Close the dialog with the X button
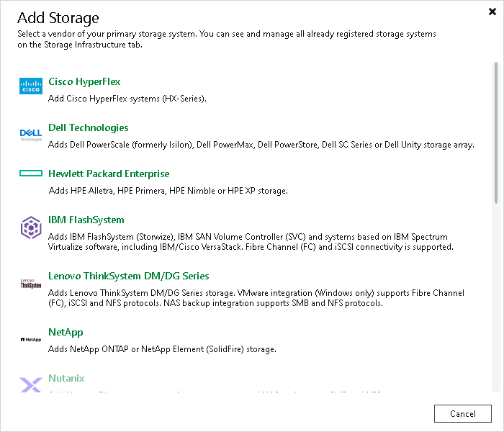The height and width of the screenshot is (432, 504). pyautogui.click(x=492, y=12)
